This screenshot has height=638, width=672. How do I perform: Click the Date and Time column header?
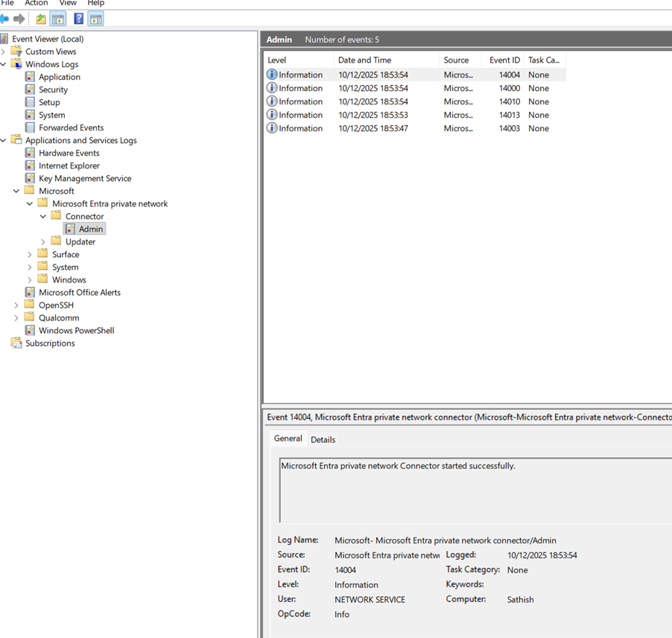pos(364,60)
